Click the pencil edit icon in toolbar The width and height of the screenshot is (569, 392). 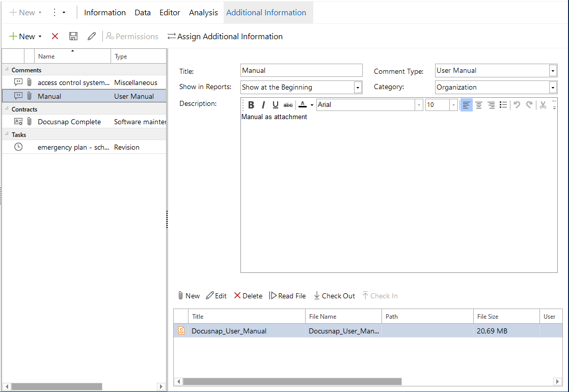92,36
